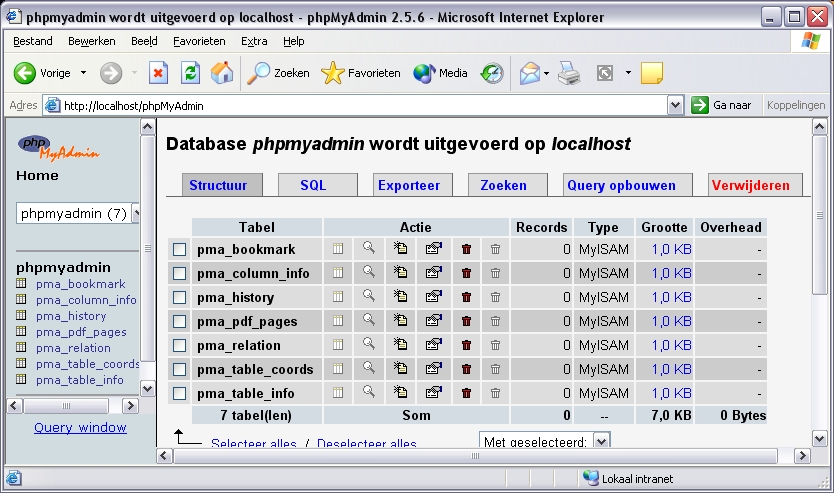Open the Mail button dropdown arrow
Image resolution: width=834 pixels, height=493 pixels.
click(546, 73)
